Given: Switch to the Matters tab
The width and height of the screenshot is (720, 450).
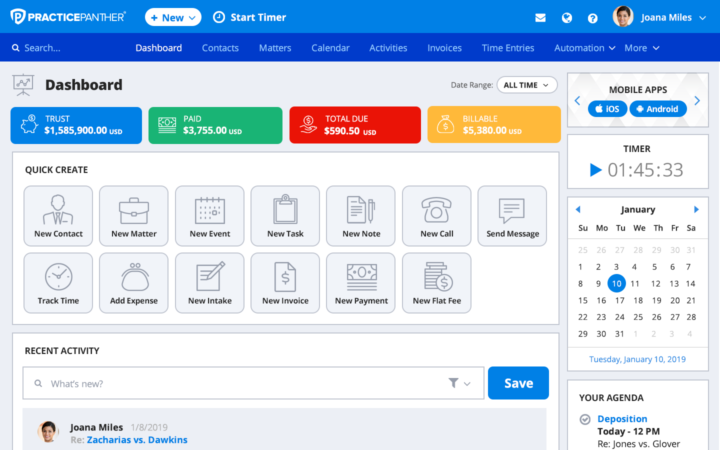Looking at the screenshot, I should pyautogui.click(x=275, y=48).
